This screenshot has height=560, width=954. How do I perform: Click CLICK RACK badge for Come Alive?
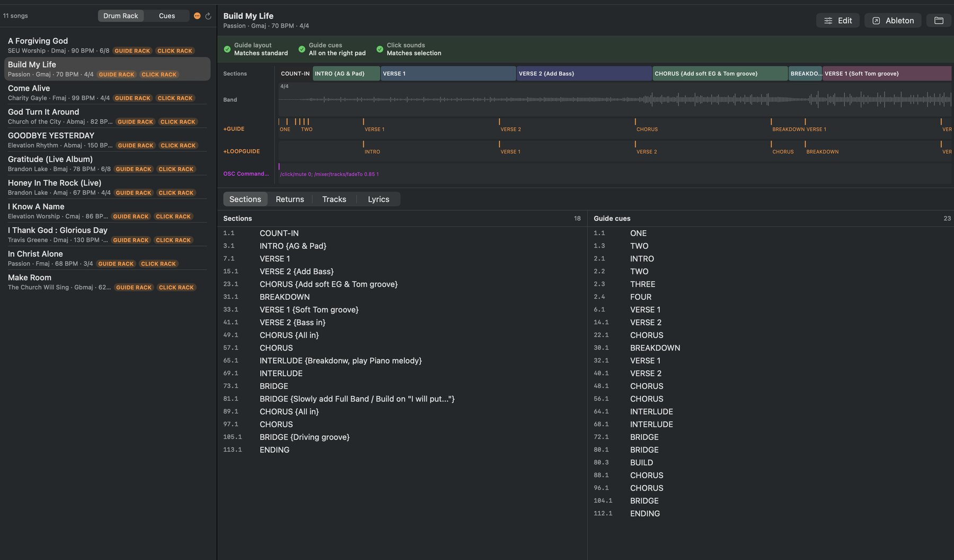tap(175, 98)
